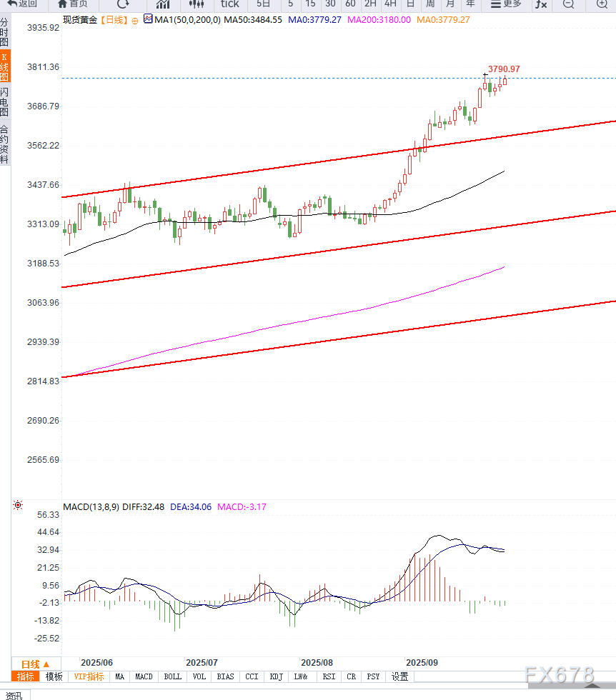Select the KDJ indicator tab
Screen dimensions: 616x700
[276, 676]
